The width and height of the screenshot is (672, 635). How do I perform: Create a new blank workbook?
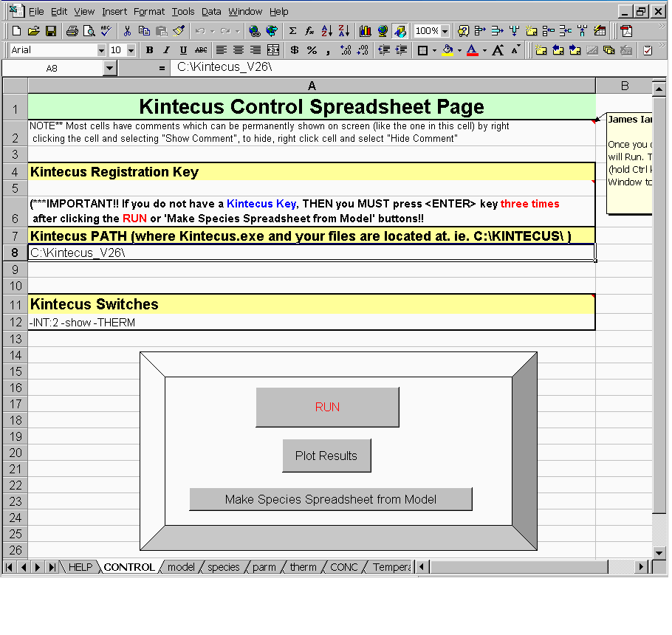16,31
